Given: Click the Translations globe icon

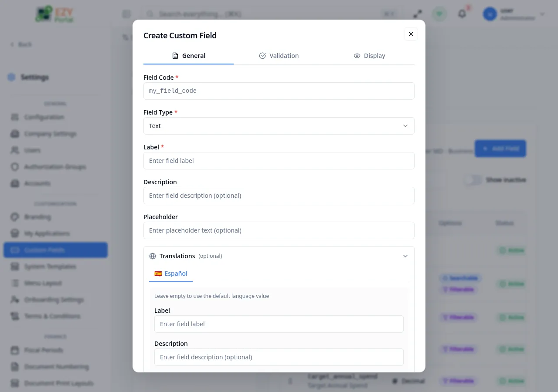Looking at the screenshot, I should [153, 256].
